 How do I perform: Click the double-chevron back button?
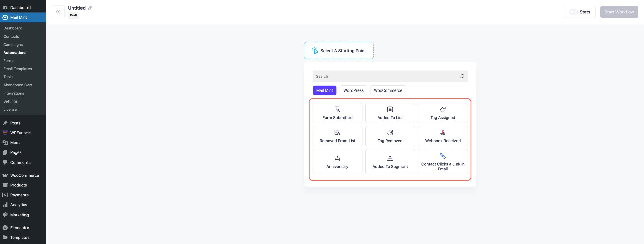[x=58, y=12]
